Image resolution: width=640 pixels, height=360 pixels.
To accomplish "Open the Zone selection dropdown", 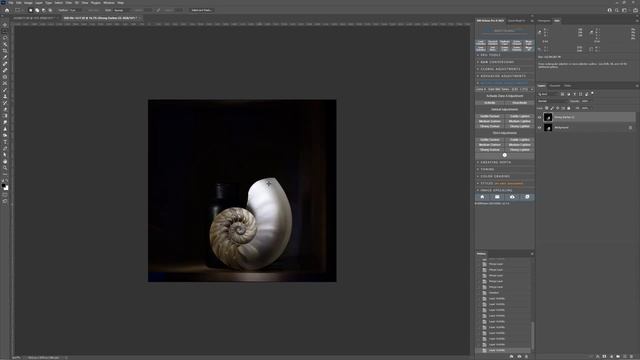I will pyautogui.click(x=504, y=89).
